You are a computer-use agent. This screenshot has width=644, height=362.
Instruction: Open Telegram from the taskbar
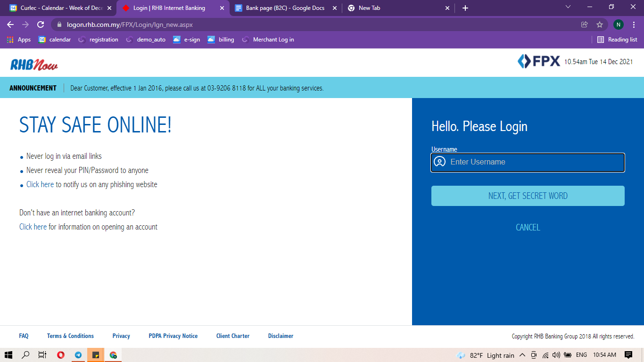pos(78,355)
